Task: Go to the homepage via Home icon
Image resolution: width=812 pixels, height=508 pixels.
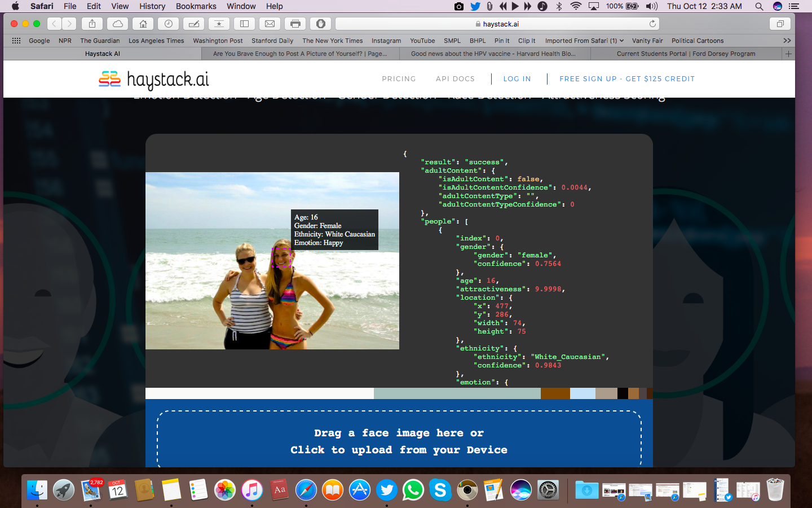Action: [x=143, y=24]
